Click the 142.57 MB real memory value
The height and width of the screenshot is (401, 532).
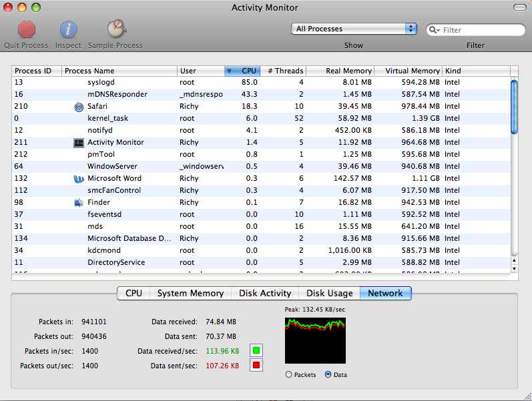(352, 178)
